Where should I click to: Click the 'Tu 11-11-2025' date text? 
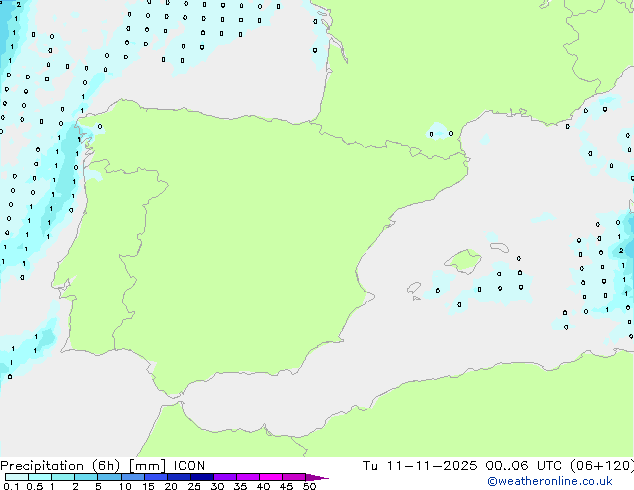pyautogui.click(x=420, y=466)
